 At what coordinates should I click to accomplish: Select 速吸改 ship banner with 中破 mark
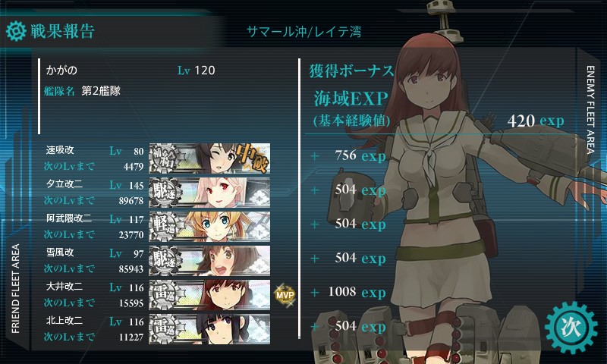pos(209,158)
